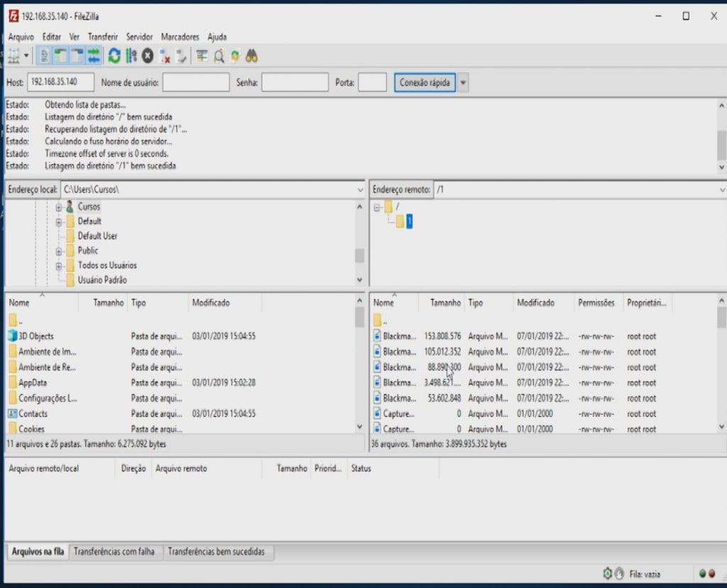
Task: Click the green activity indicator in the status bar
Action: 702,574
